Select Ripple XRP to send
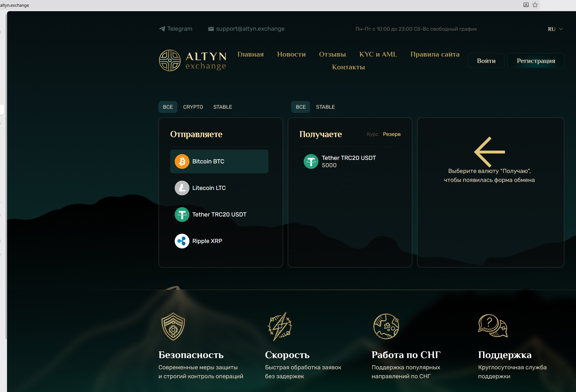 [219, 241]
